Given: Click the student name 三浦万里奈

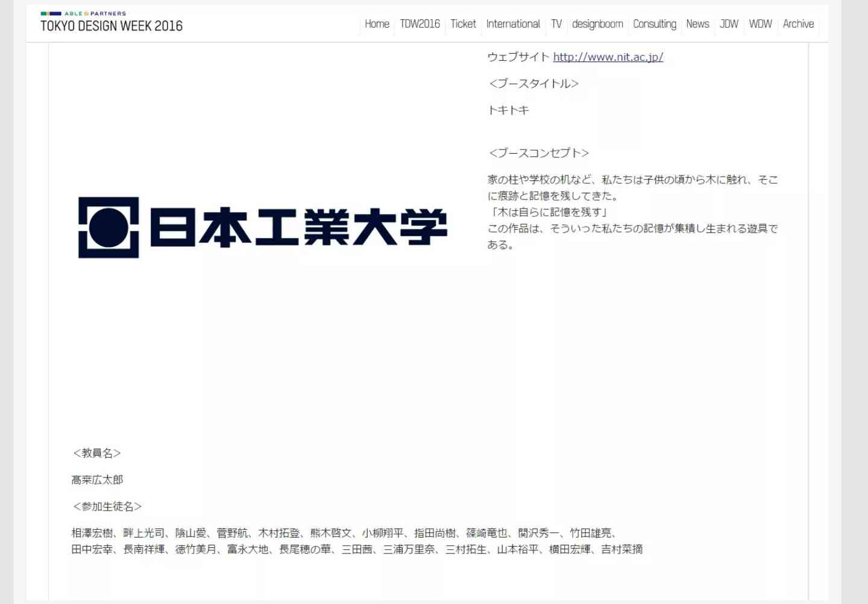Looking at the screenshot, I should [x=409, y=549].
